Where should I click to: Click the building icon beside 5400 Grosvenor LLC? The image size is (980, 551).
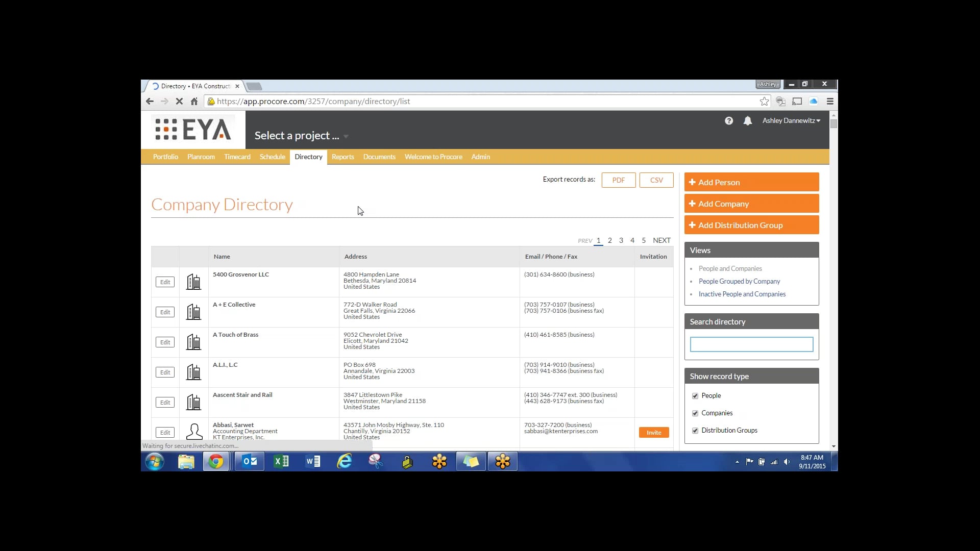(x=193, y=282)
